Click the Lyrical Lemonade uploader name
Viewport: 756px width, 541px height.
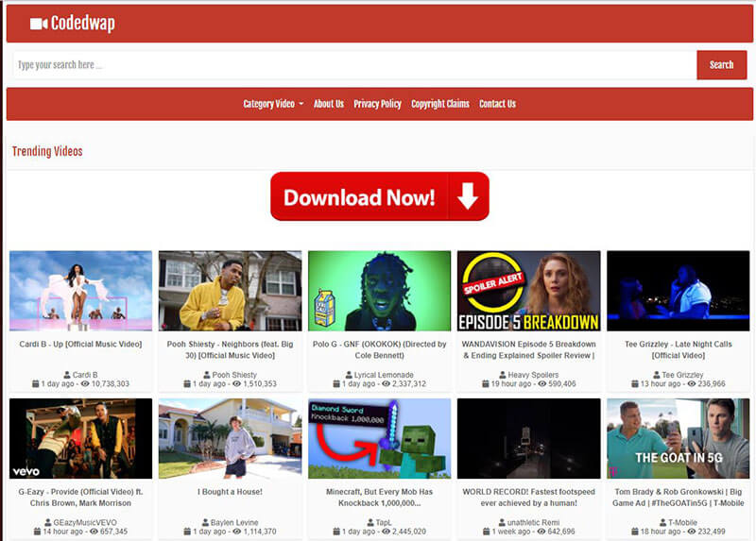[x=384, y=375]
